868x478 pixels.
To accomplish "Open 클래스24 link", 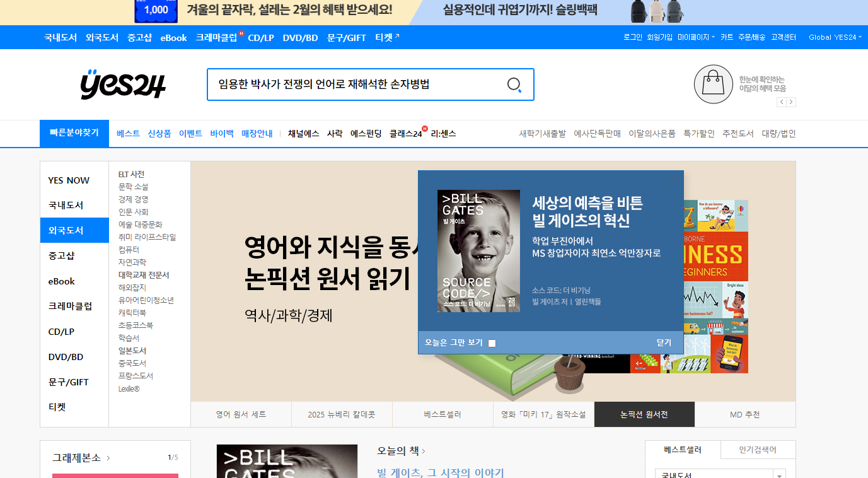I will [405, 134].
